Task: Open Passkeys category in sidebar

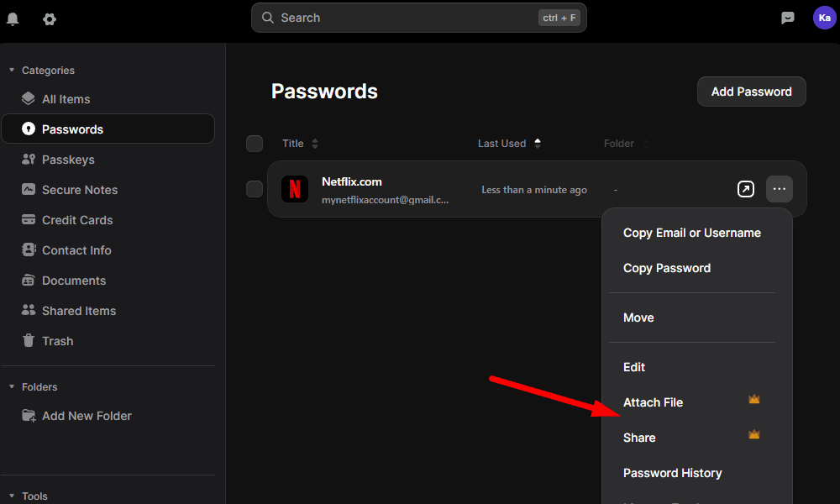Action: (68, 160)
